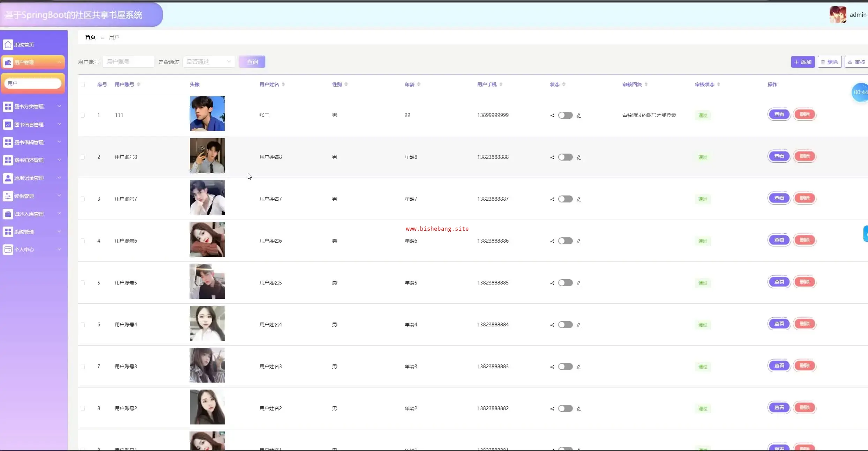Image resolution: width=868 pixels, height=451 pixels.
Task: Click the admin avatar in the header
Action: pyautogui.click(x=838, y=15)
